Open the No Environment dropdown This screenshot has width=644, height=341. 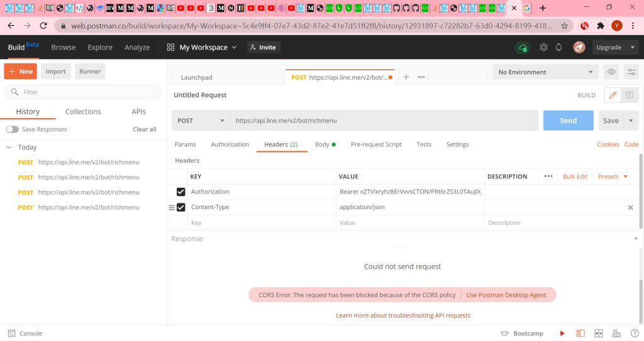[x=545, y=72]
